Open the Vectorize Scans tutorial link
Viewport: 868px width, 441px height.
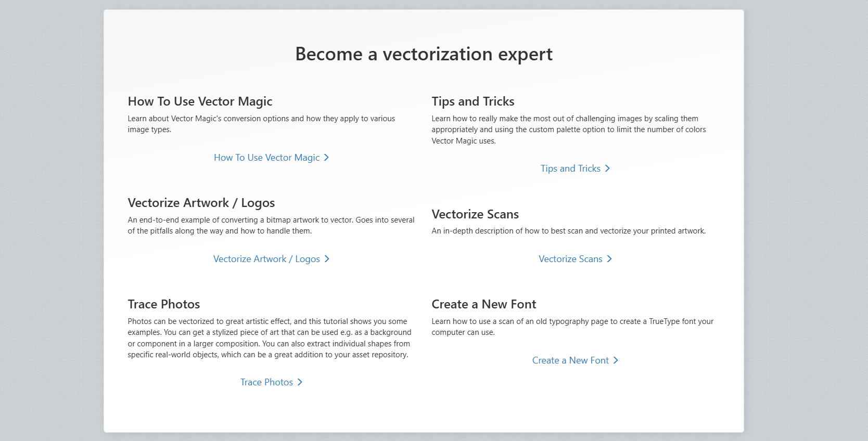[570, 259]
